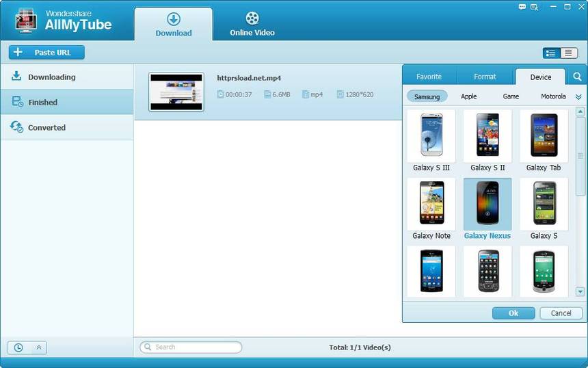
Task: Choose the Game device filter
Action: pos(511,96)
